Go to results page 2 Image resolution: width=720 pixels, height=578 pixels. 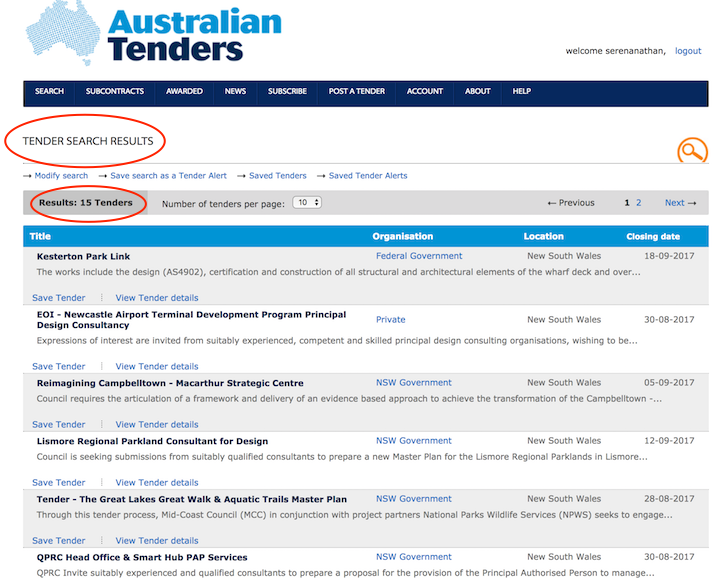point(638,202)
